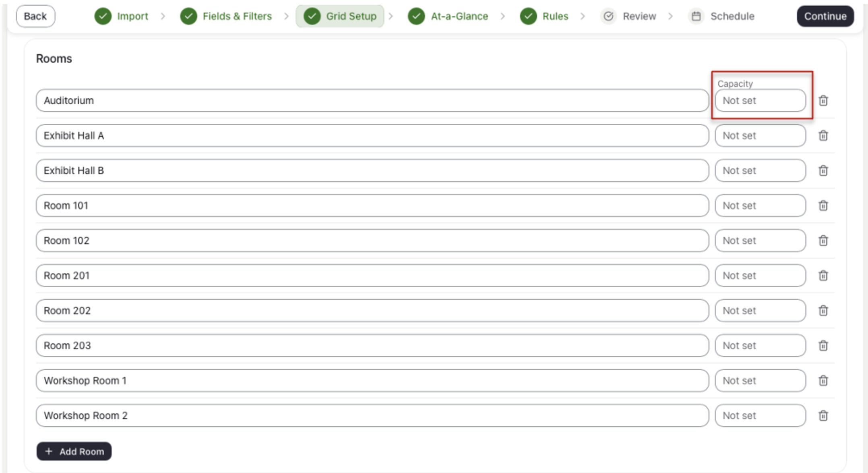Edit the Exhibit Hall B name field
Image resolution: width=868 pixels, height=473 pixels.
tap(372, 170)
